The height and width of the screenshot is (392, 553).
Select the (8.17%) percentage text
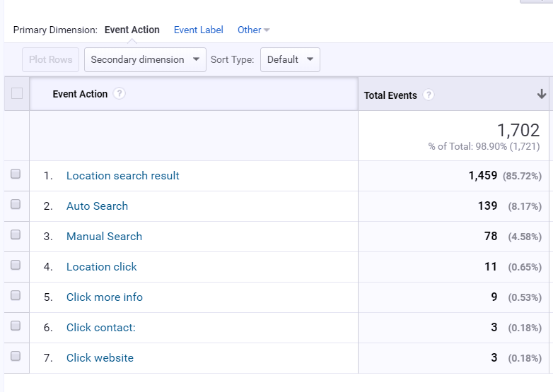point(525,206)
